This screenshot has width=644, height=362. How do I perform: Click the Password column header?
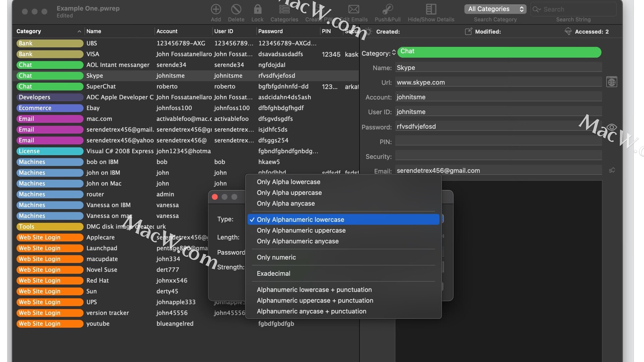pyautogui.click(x=288, y=31)
